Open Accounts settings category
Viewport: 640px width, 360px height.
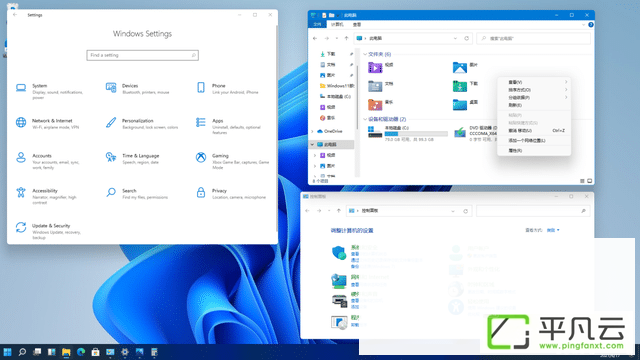48,161
